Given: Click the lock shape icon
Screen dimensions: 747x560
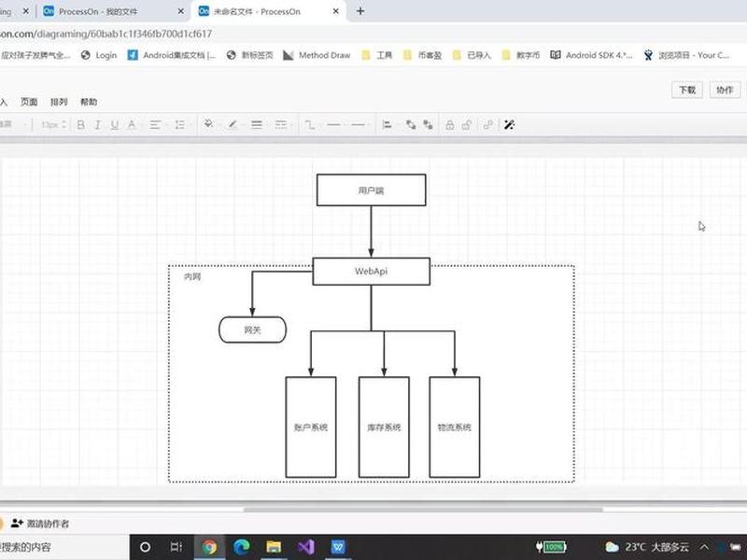Looking at the screenshot, I should pyautogui.click(x=449, y=125).
